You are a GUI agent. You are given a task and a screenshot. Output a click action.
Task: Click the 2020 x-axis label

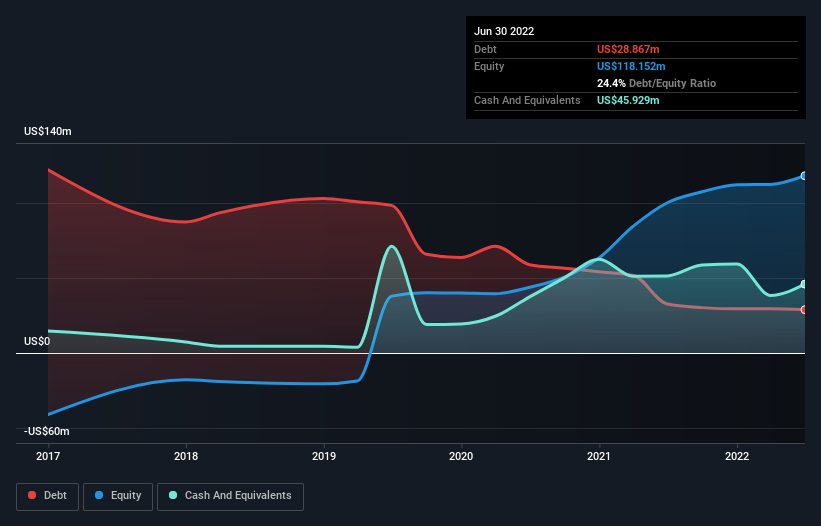461,456
